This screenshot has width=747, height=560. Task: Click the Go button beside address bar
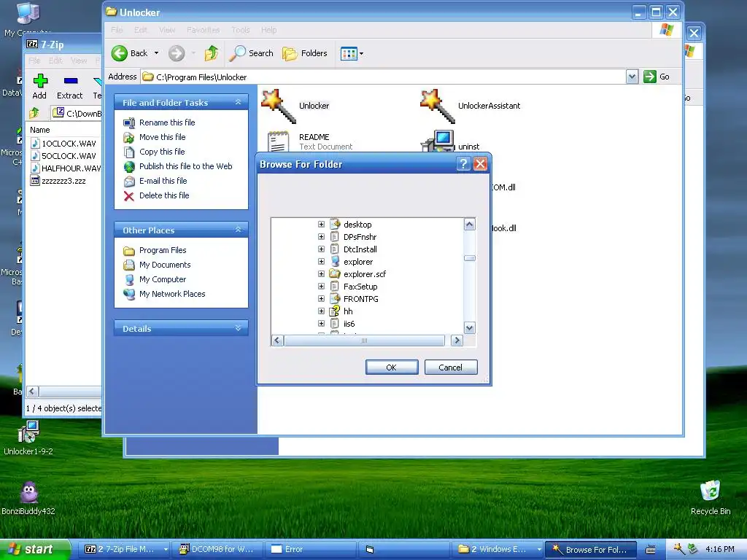click(x=657, y=77)
